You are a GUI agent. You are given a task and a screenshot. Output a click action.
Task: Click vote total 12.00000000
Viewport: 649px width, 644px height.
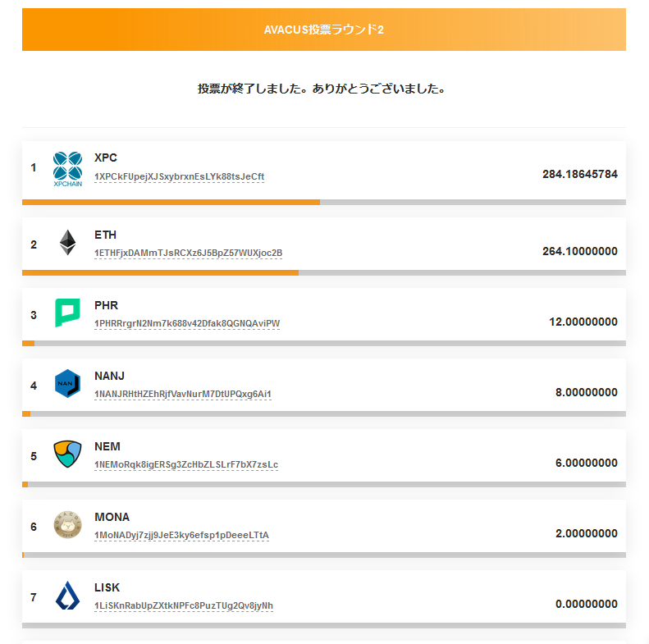583,322
